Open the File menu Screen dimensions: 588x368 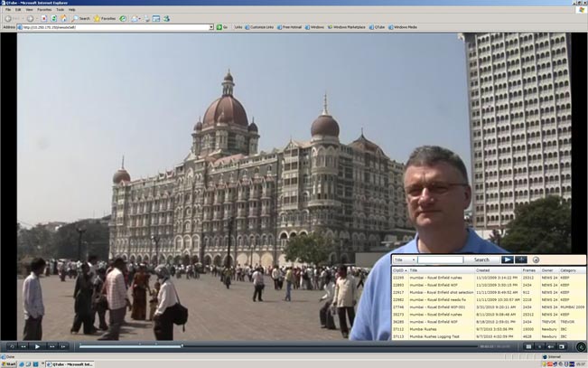point(8,9)
